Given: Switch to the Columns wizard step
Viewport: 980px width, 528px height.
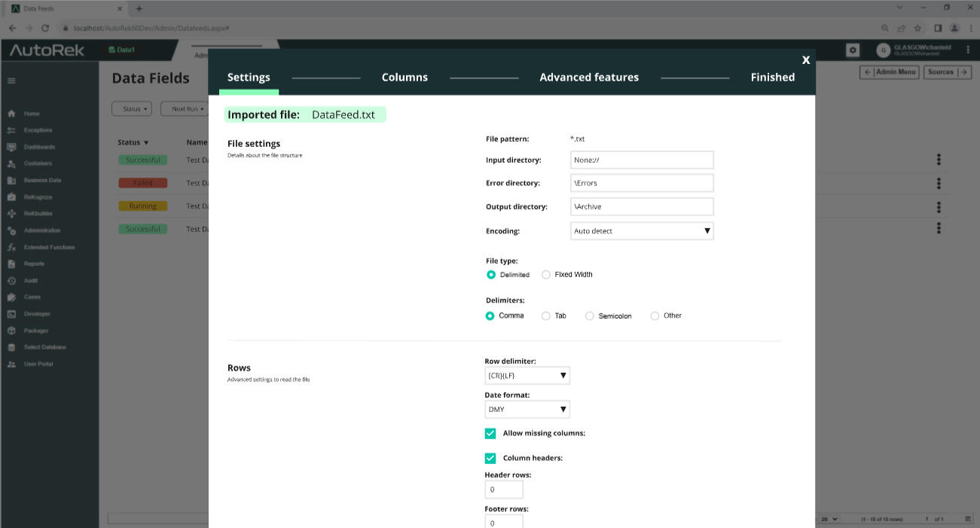Looking at the screenshot, I should point(405,78).
